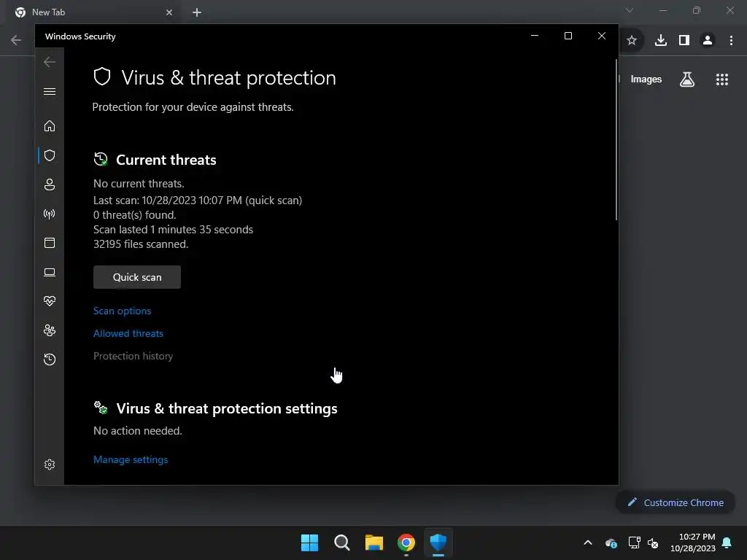
Task: Open File Explorer from taskbar
Action: 374,542
